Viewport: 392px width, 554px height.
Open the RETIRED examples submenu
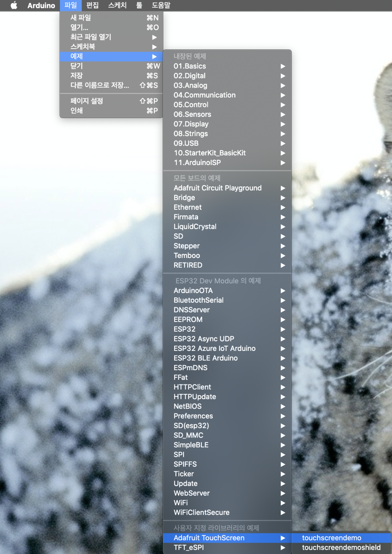pyautogui.click(x=227, y=265)
